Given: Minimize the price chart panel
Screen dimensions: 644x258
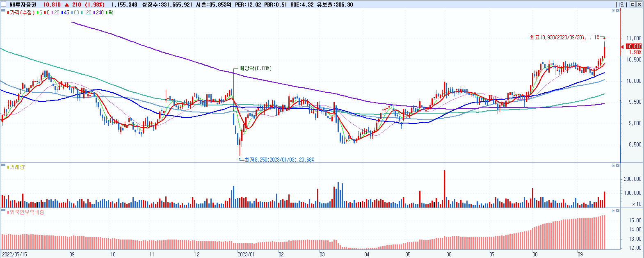Looking at the screenshot, I should tap(614, 11).
